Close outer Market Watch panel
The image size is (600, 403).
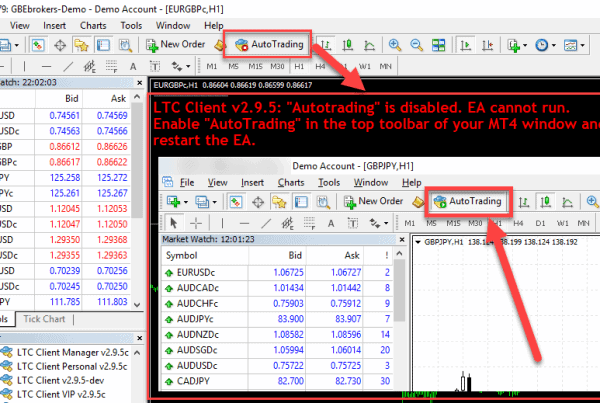point(140,83)
